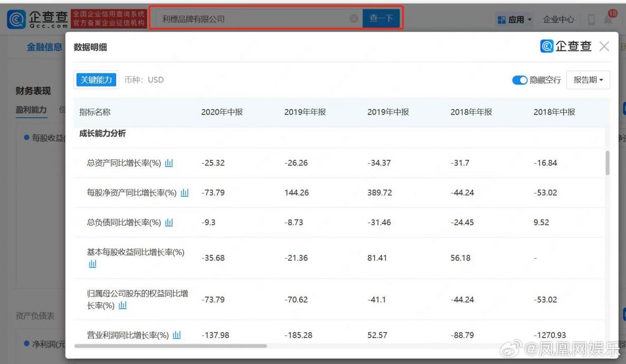Click the 查一下 search button

click(x=381, y=18)
